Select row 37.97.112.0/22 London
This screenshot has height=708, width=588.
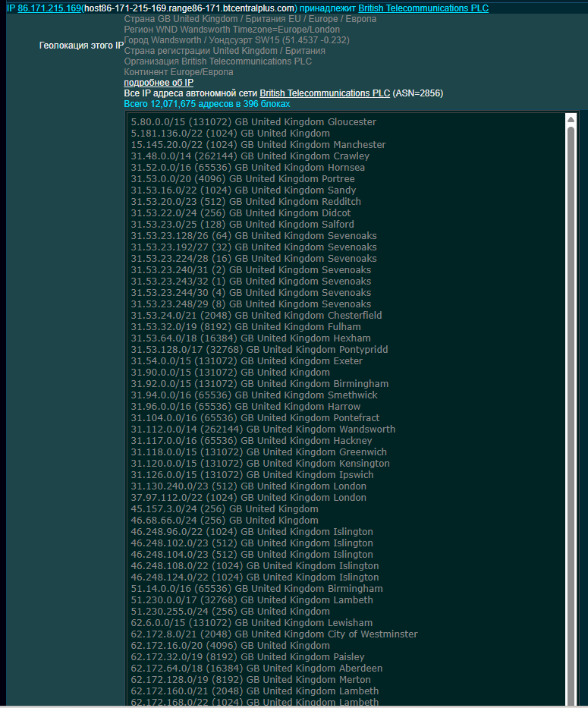248,498
